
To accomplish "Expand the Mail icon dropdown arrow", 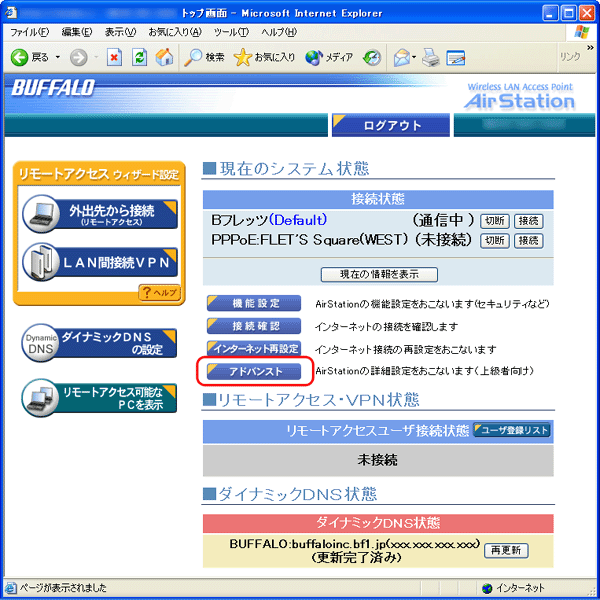I will (x=414, y=58).
